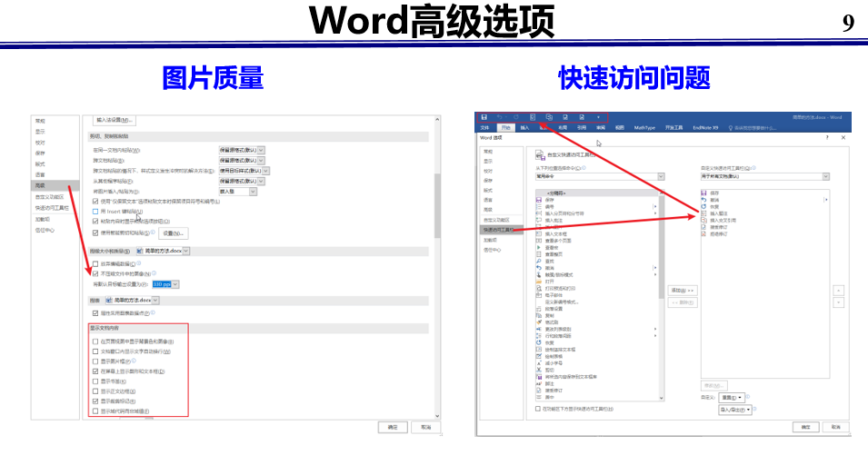Select 接受修订 in the right toolbar list
Screen dimensions: 868x475
tap(714, 227)
